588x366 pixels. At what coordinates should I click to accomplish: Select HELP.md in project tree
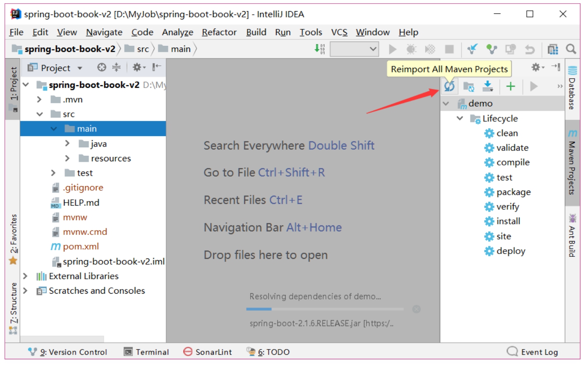click(x=75, y=203)
